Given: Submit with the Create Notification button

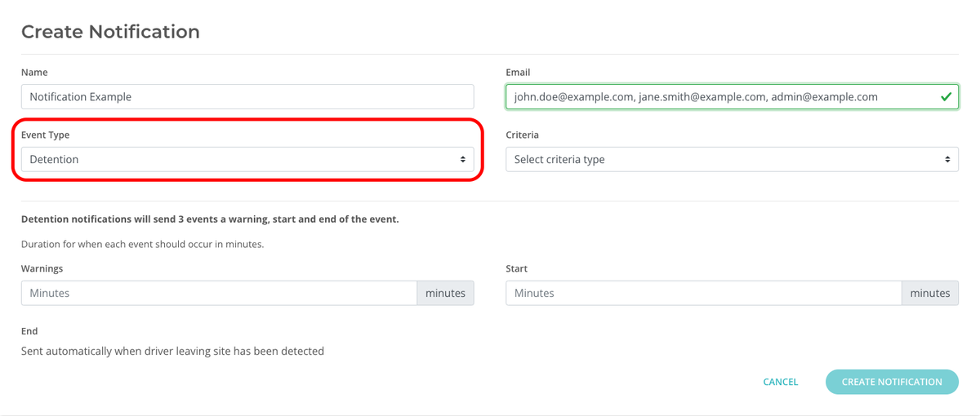Looking at the screenshot, I should click(891, 382).
